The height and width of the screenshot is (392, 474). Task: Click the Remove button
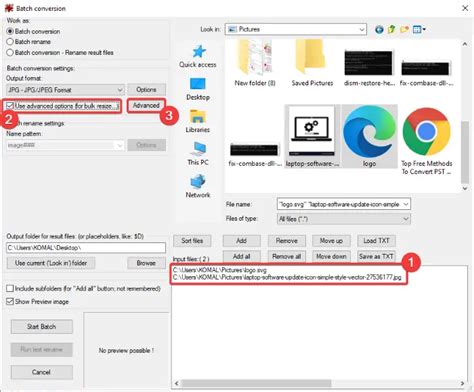point(286,241)
